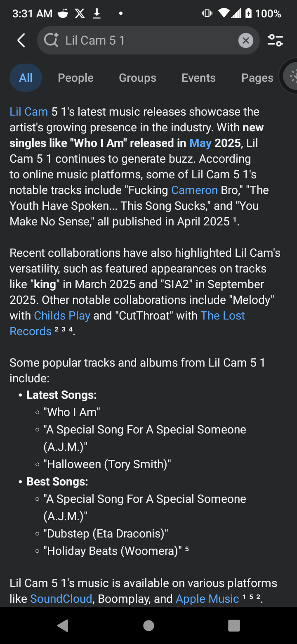Open The Lost Records link

click(222, 316)
